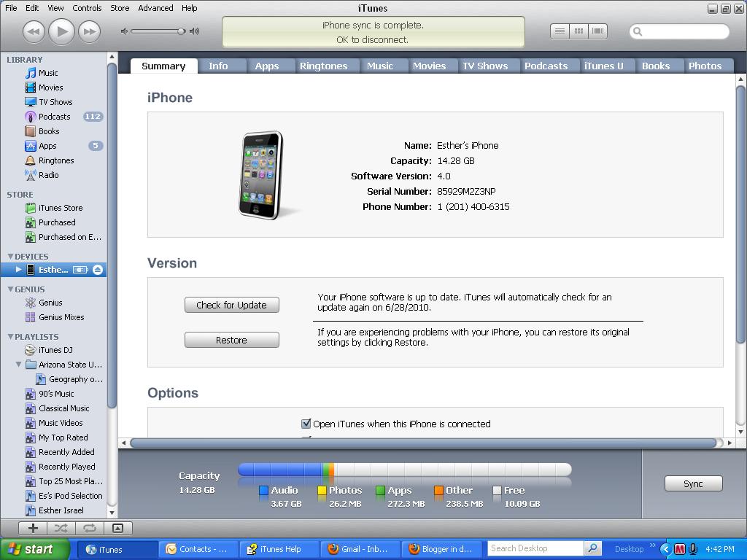Click the add playlist plus button
Viewport: 747px width, 560px height.
point(33,528)
